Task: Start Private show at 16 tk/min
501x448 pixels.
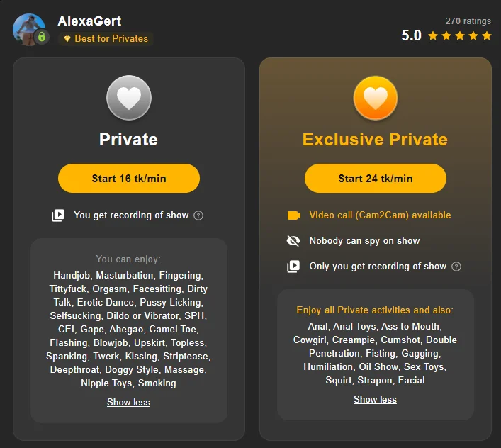Action: 129,179
